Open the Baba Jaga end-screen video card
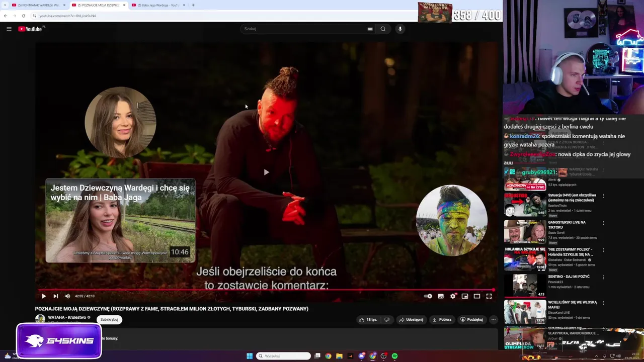This screenshot has height=362, width=644. (x=120, y=220)
